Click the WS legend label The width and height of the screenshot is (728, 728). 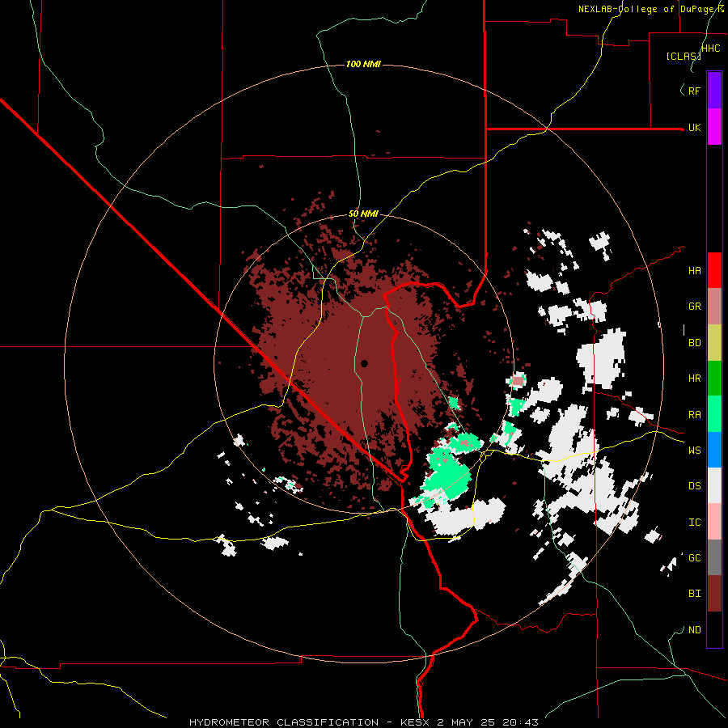[x=694, y=451]
